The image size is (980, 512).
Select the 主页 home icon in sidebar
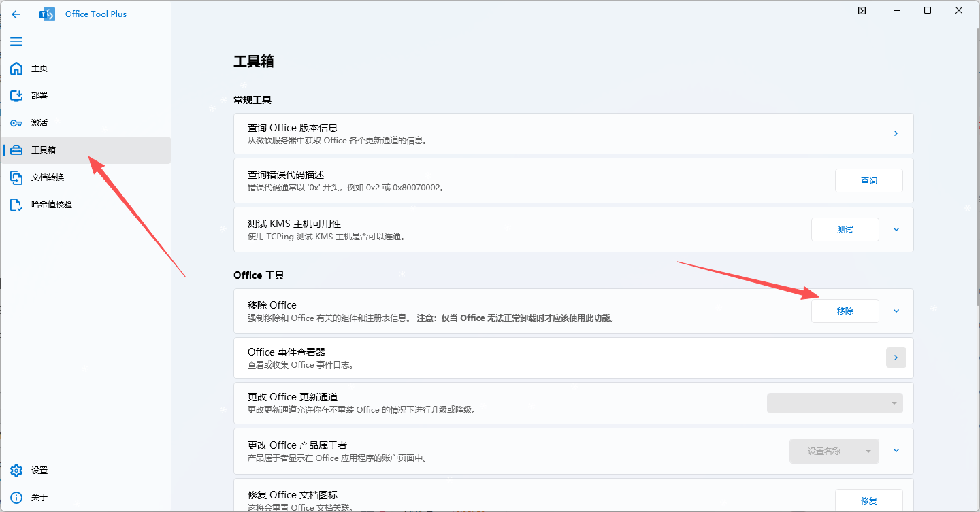click(x=16, y=68)
